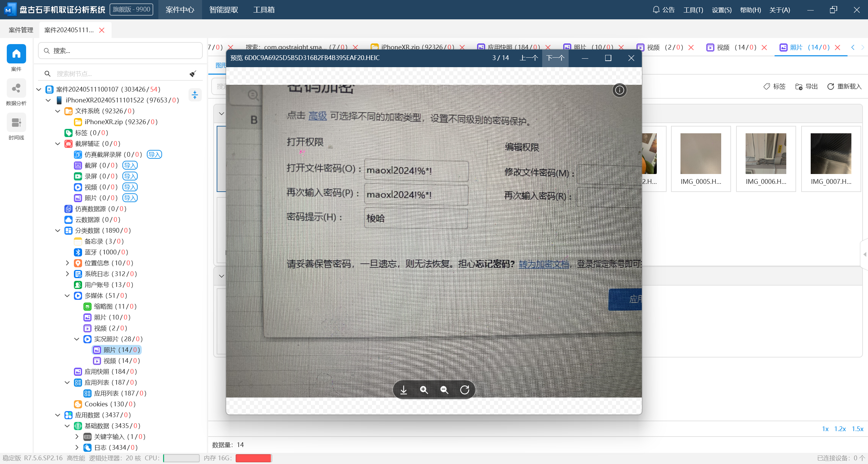Open the 工具箱 top menu tab
Image resolution: width=868 pixels, height=464 pixels.
click(264, 10)
